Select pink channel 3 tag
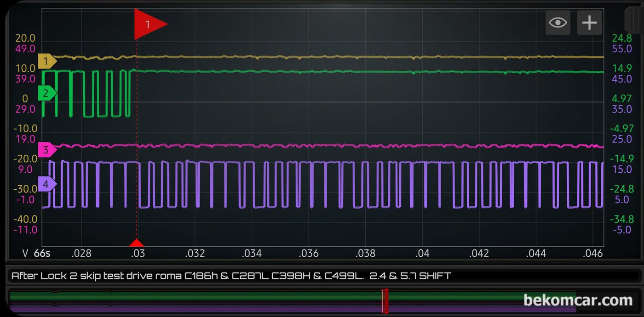 click(47, 150)
